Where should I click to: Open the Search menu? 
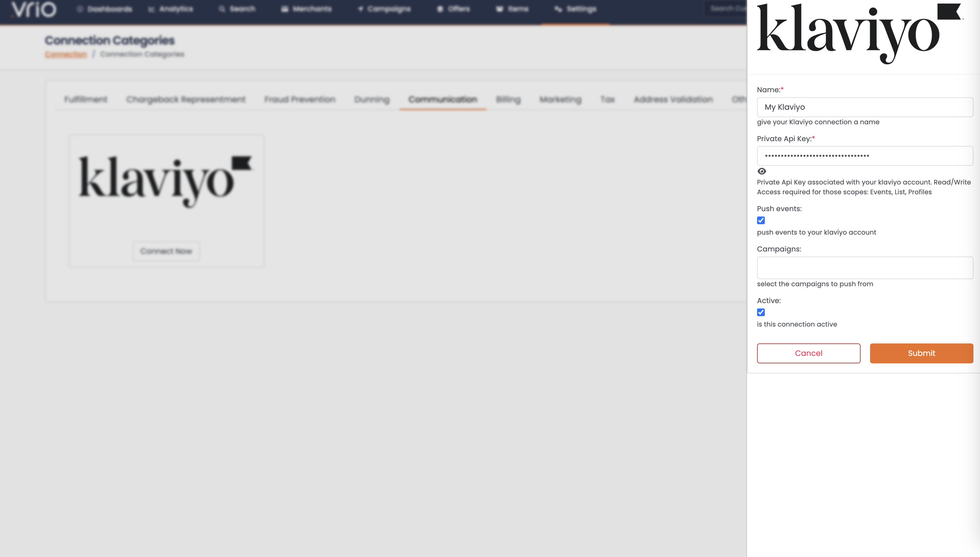click(237, 9)
